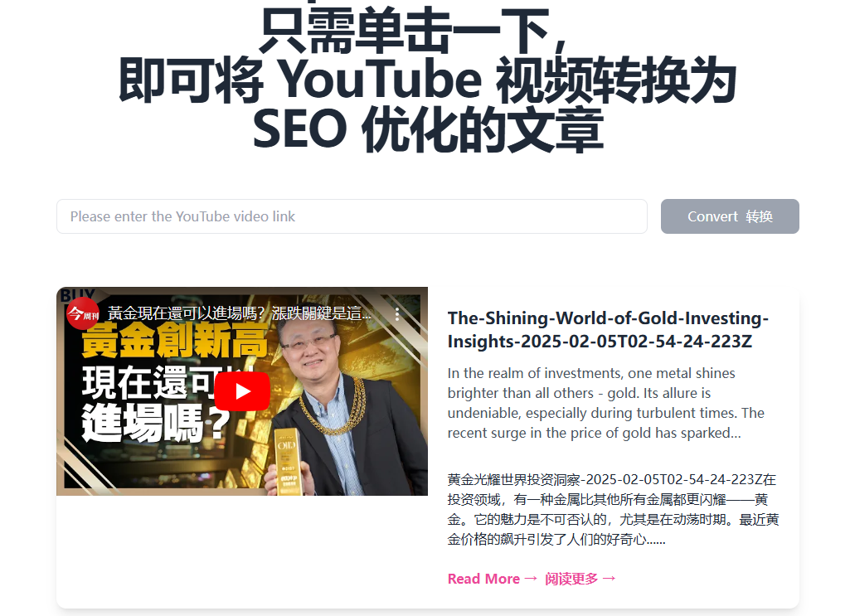850x616 pixels.
Task: Open the 今周刊 channel avatar icon
Action: (x=82, y=313)
